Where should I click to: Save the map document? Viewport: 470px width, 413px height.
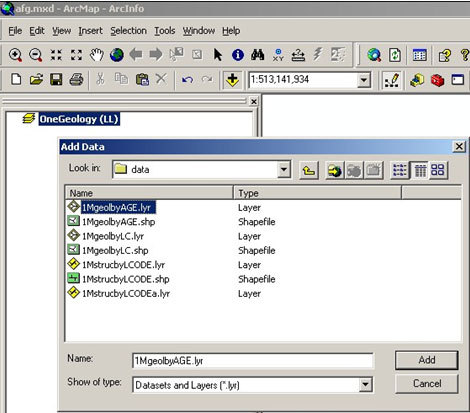pyautogui.click(x=56, y=80)
